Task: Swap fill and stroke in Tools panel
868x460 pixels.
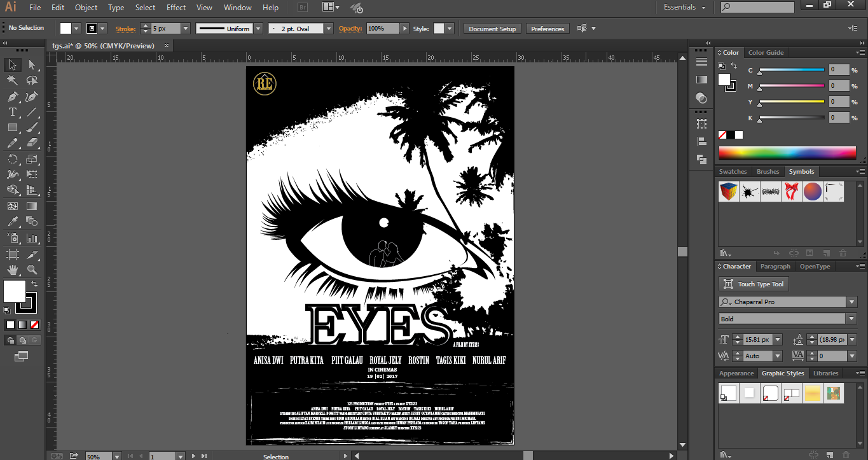Action: pos(34,284)
